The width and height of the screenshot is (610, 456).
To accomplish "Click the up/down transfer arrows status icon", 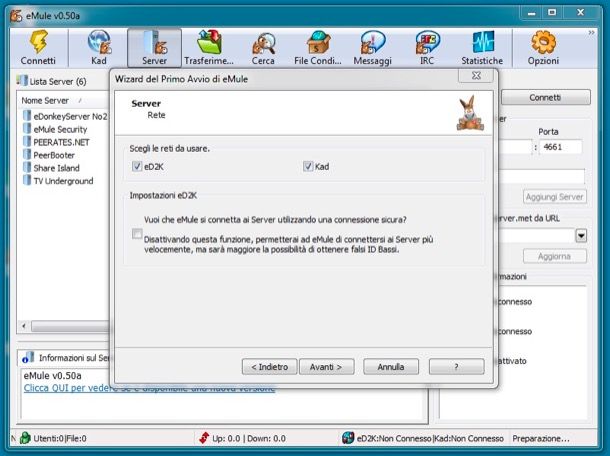I will (204, 438).
